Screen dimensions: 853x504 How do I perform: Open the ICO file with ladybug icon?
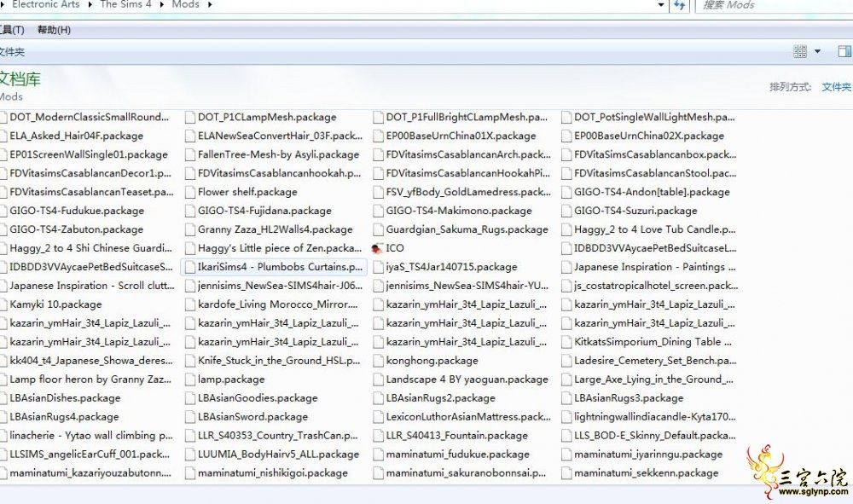pos(388,248)
